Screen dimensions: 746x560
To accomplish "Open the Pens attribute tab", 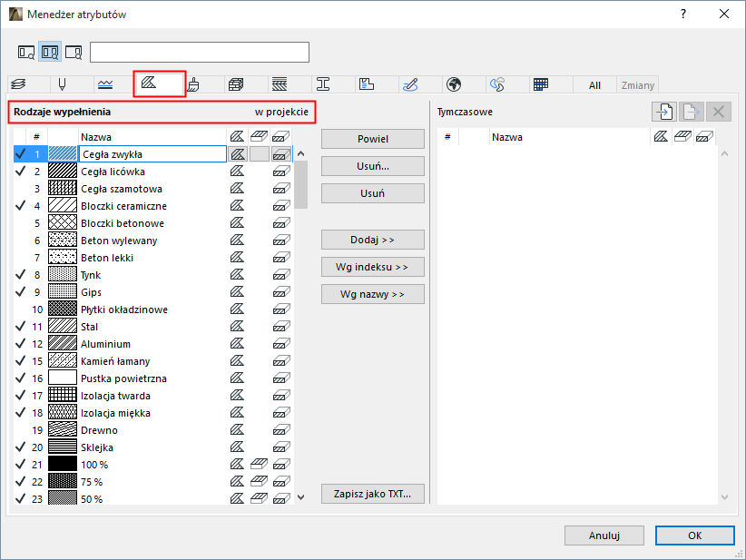I will 62,84.
